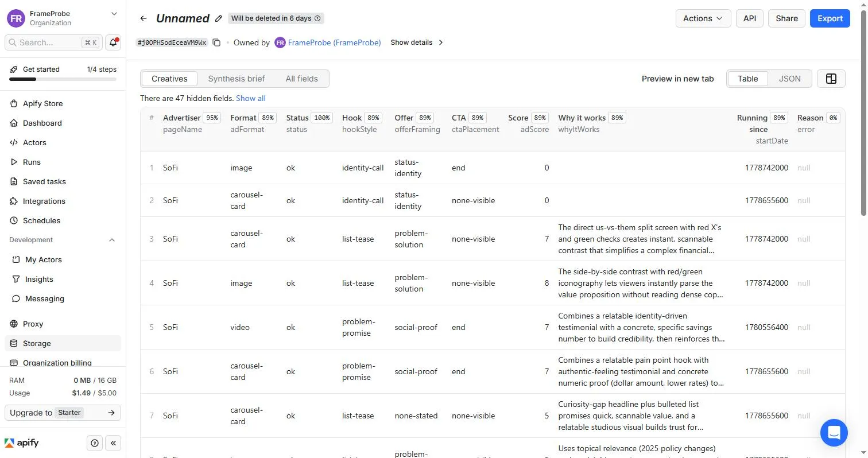Viewport: 868px width, 458px height.
Task: Click Upgrade to Starter button
Action: [63, 413]
